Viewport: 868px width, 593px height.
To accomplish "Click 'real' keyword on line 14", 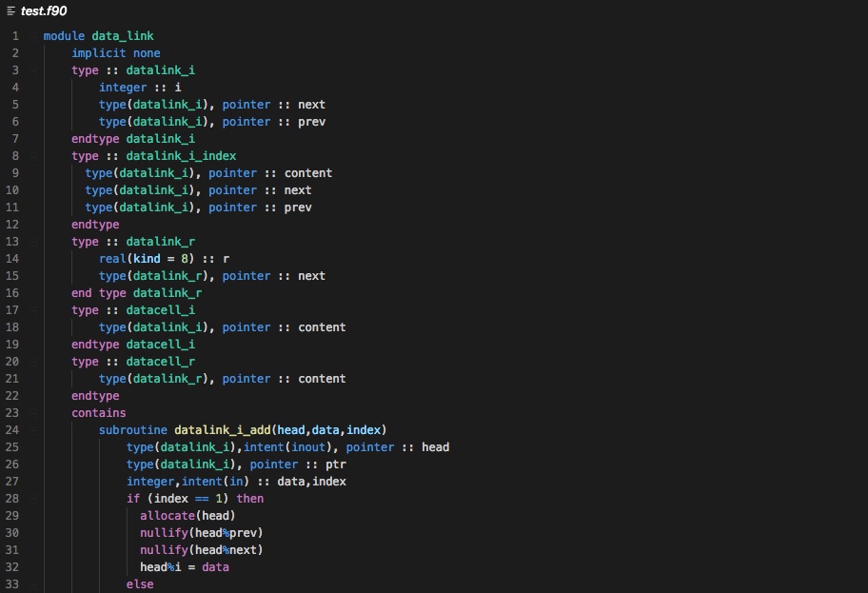I will click(x=113, y=259).
